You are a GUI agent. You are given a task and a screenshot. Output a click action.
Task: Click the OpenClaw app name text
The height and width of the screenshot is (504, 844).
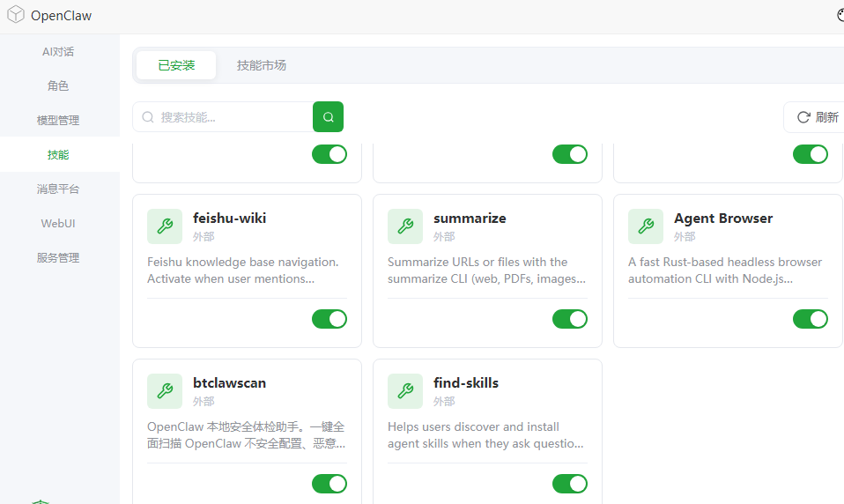pyautogui.click(x=61, y=16)
